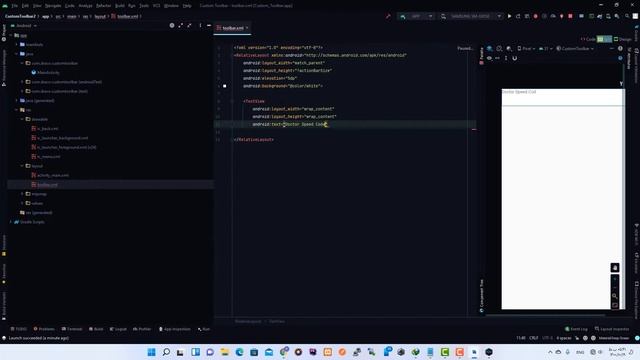
Task: Open the File menu
Action: (15, 6)
